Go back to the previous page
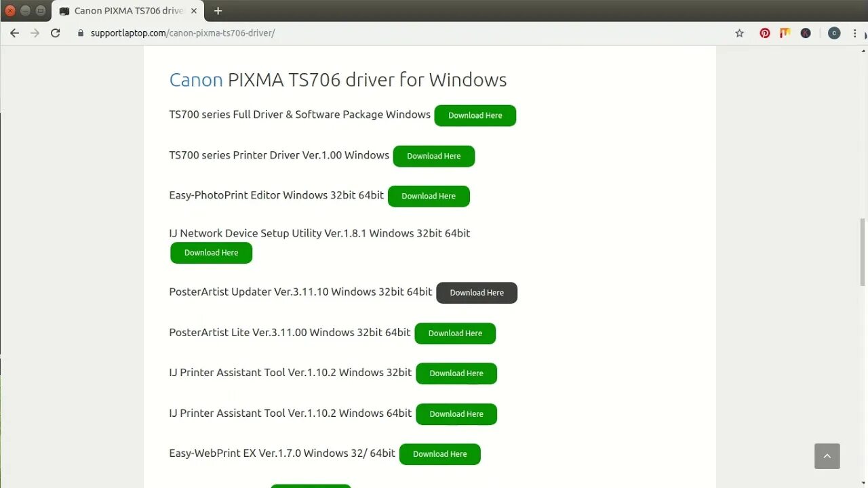The height and width of the screenshot is (488, 868). [14, 33]
